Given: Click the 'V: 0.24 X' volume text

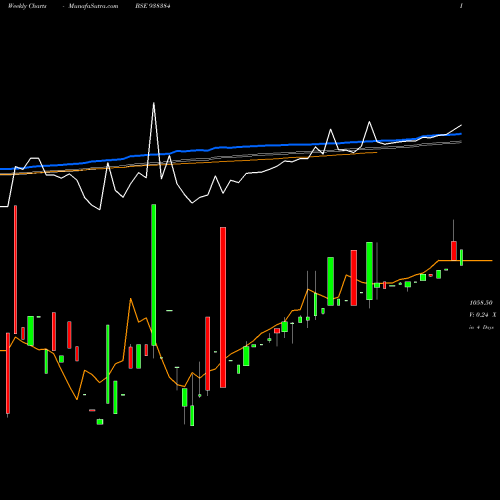Looking at the screenshot, I should [x=483, y=315].
